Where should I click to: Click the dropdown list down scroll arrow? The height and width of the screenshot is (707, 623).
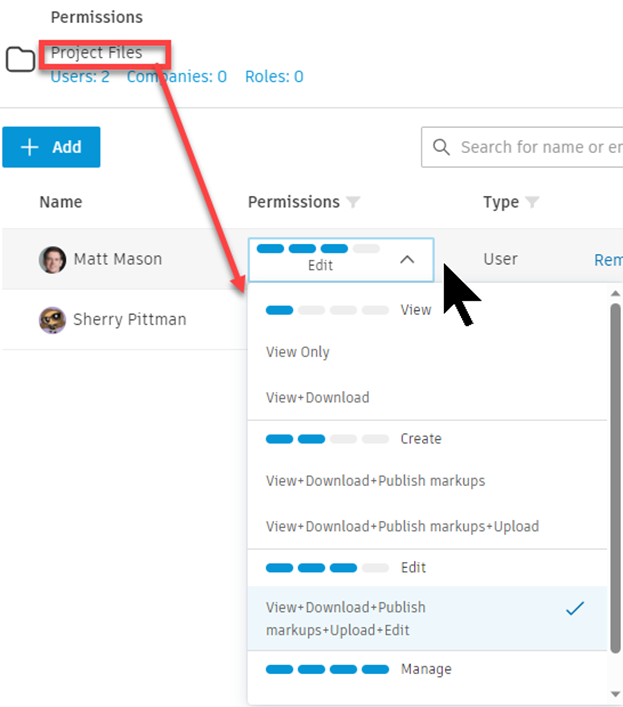click(x=615, y=694)
